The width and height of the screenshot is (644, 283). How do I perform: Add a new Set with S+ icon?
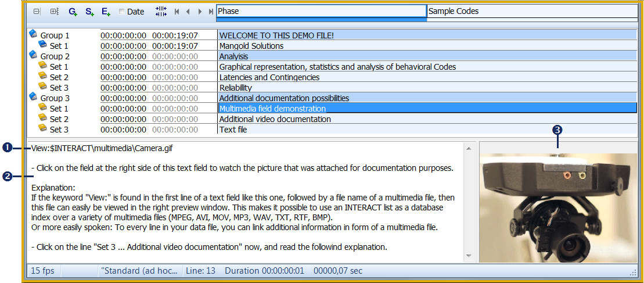click(89, 12)
